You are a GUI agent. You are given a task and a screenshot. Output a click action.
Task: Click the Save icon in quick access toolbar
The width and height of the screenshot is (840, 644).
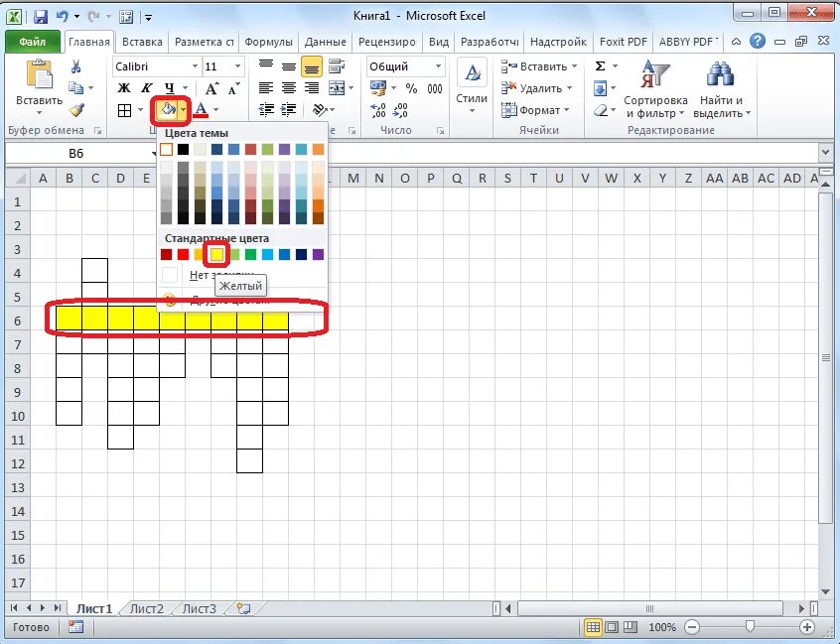tap(41, 17)
